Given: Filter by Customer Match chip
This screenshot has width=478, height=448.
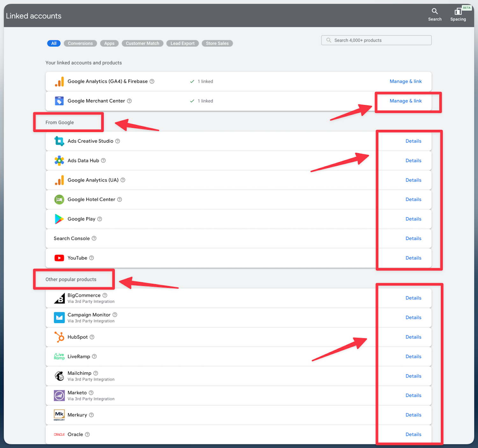Looking at the screenshot, I should pos(142,44).
